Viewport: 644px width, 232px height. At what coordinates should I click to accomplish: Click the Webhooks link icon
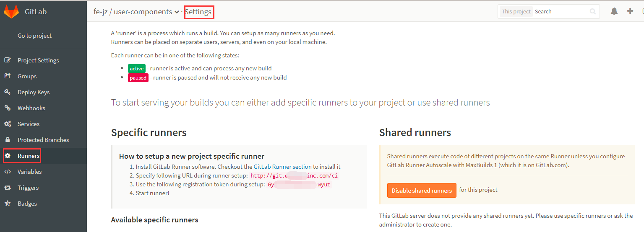tap(8, 108)
